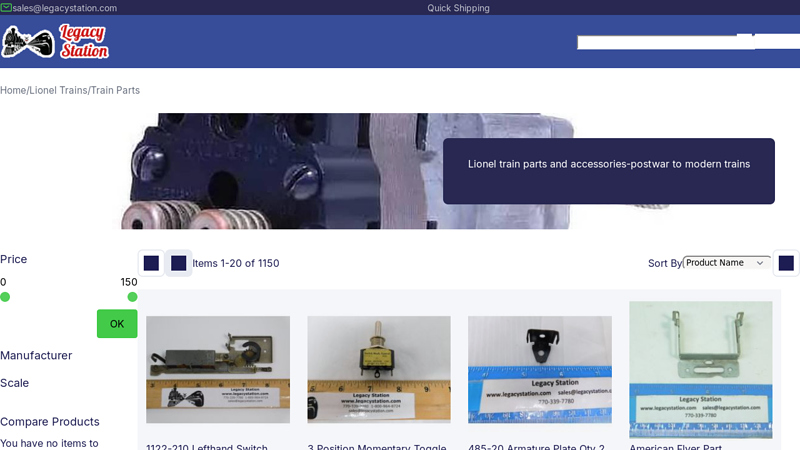Open Legacy Station logo homepage
Screen dimensions: 800x450
(55, 41)
